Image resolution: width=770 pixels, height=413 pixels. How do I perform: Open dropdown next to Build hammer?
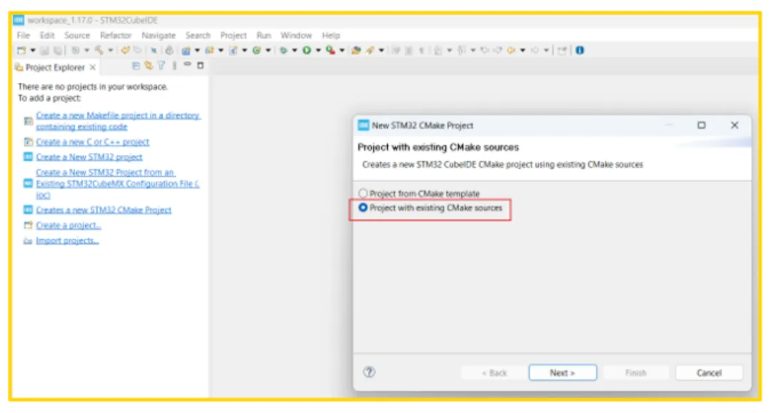(110, 50)
